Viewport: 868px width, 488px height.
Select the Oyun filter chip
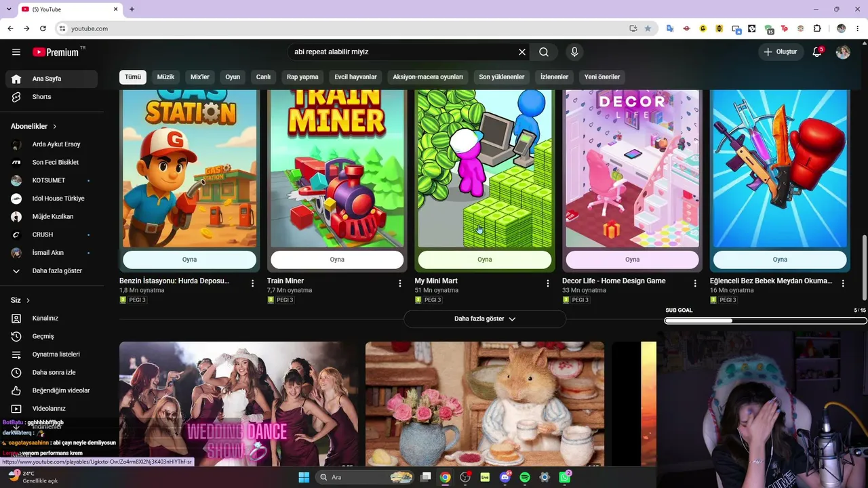click(233, 77)
